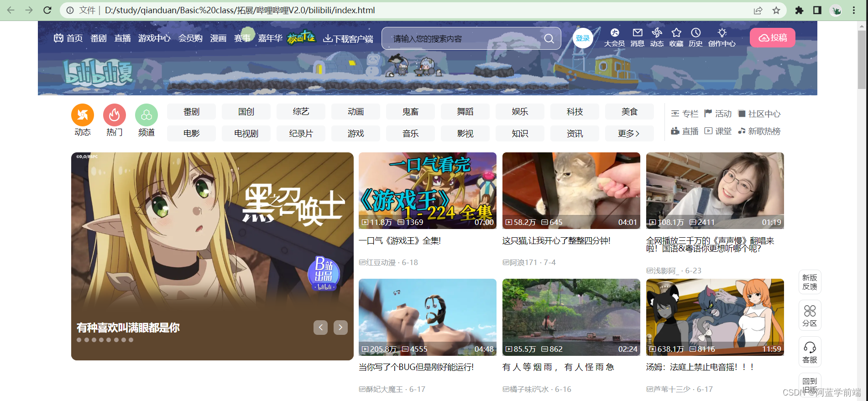Open the 会员购 nav item

[x=190, y=38]
